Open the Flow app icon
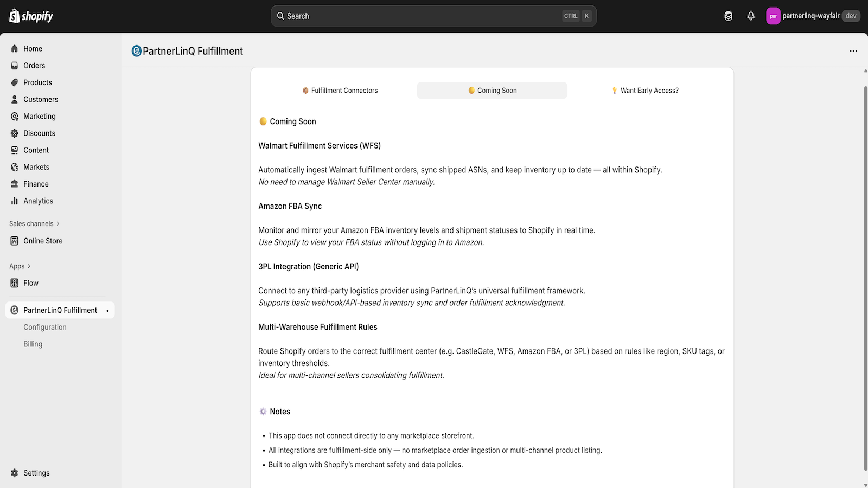Image resolution: width=868 pixels, height=488 pixels. [15, 282]
